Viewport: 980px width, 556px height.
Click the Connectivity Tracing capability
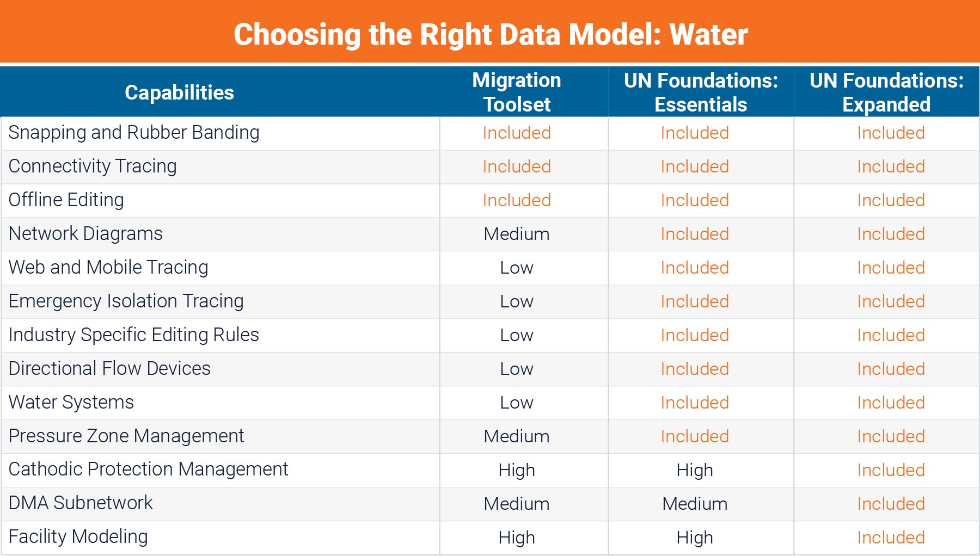click(x=93, y=166)
